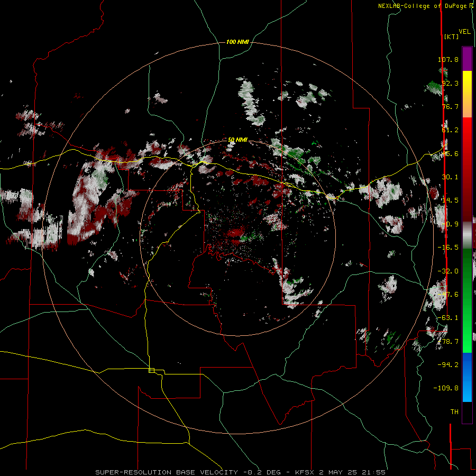
Task: Click the small yellow square highway marker
Action: tap(151, 370)
